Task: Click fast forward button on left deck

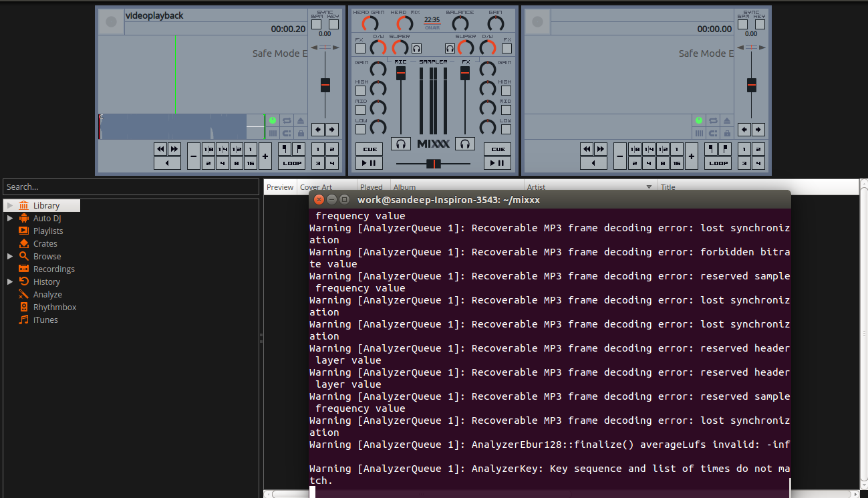Action: coord(174,149)
